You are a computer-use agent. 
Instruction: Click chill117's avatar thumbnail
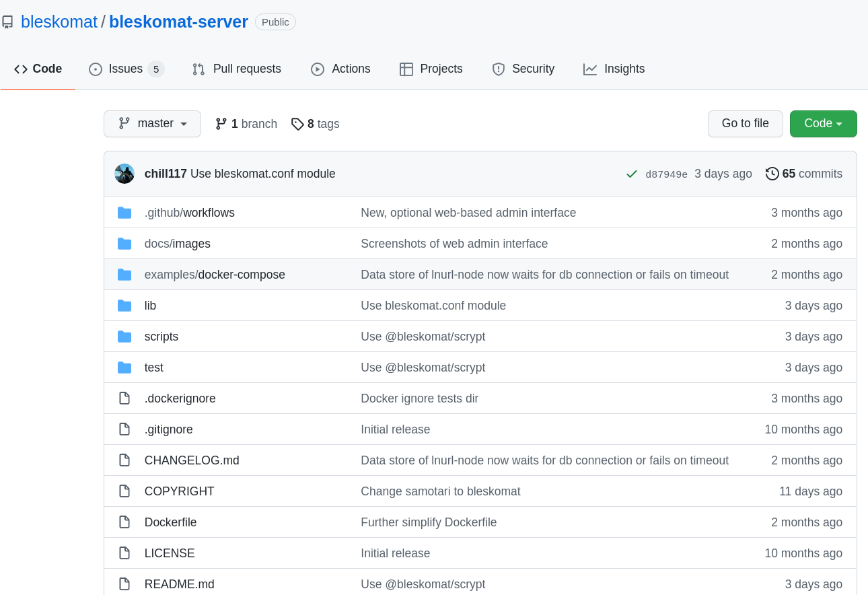[124, 174]
